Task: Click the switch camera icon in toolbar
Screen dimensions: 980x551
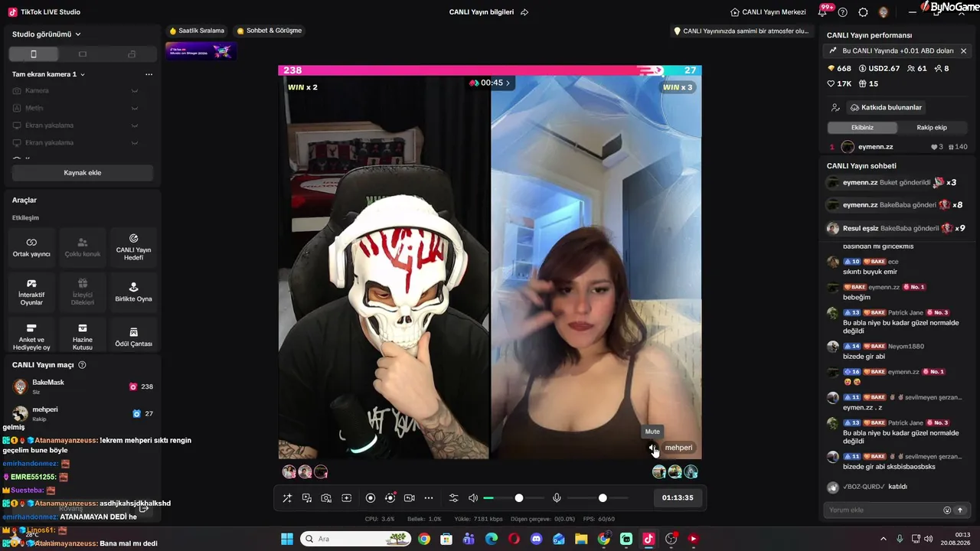Action: [x=410, y=498]
